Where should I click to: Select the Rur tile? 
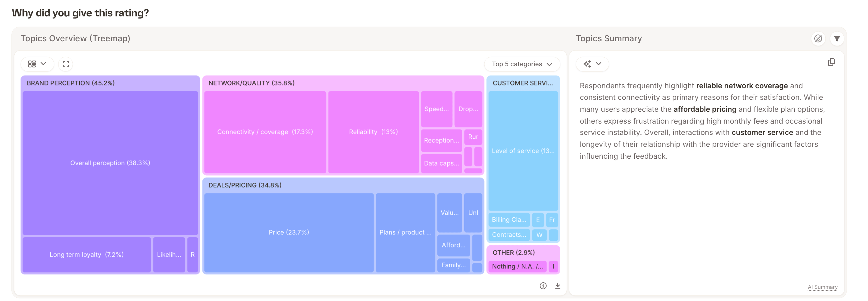473,137
